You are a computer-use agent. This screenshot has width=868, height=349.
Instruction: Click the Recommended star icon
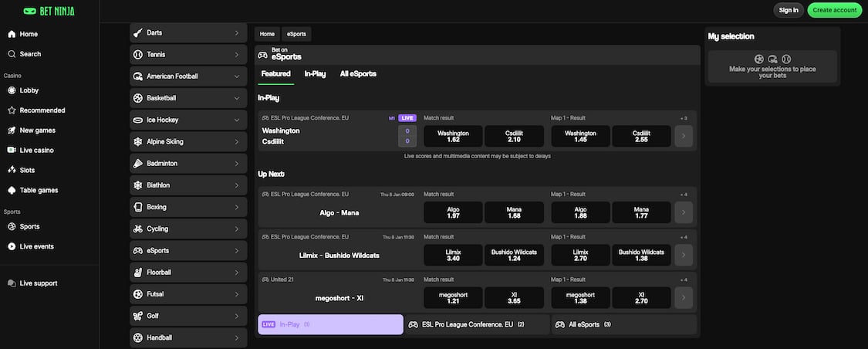click(12, 110)
